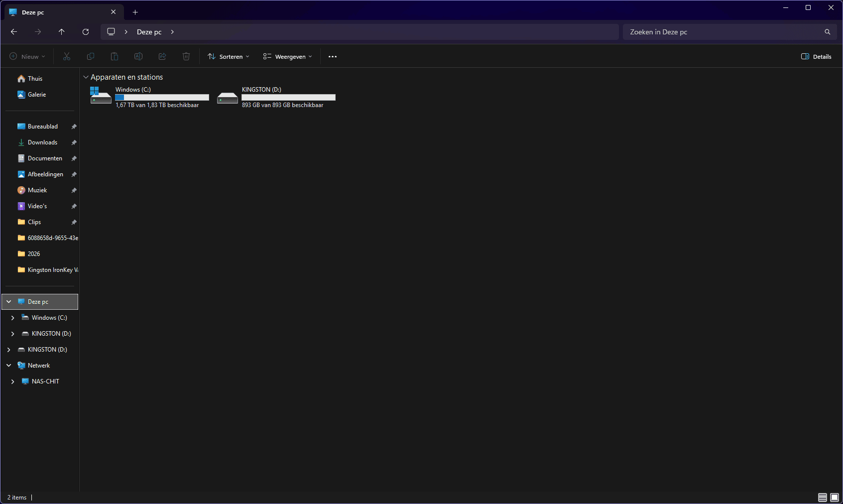
Task: Open a new tab with plus button
Action: coord(135,12)
